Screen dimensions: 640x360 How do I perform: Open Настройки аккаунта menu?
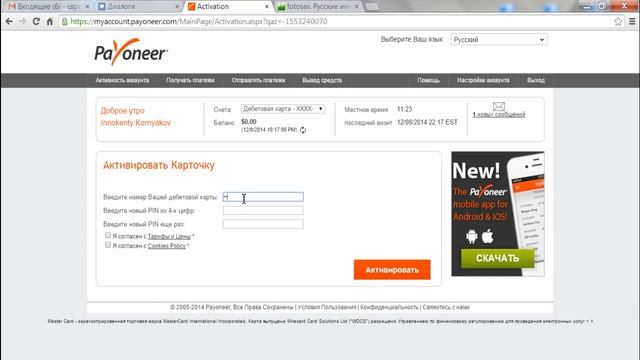(483, 80)
